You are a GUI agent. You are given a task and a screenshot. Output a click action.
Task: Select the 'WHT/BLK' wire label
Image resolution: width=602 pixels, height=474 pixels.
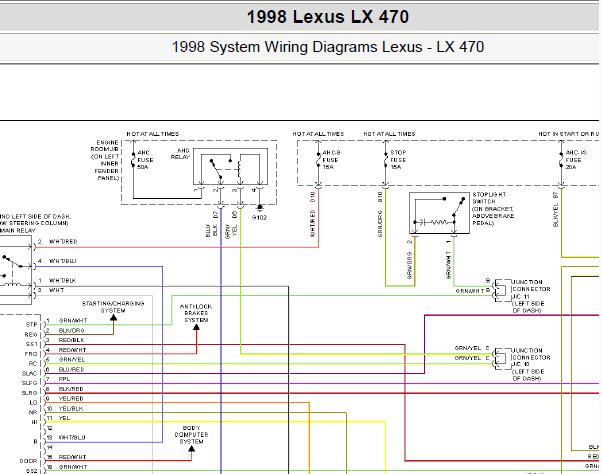pyautogui.click(x=62, y=281)
